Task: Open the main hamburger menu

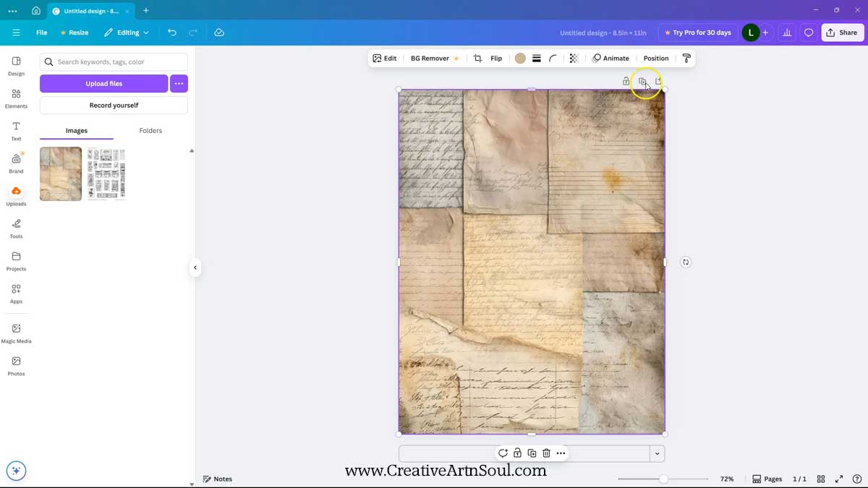Action: [16, 33]
